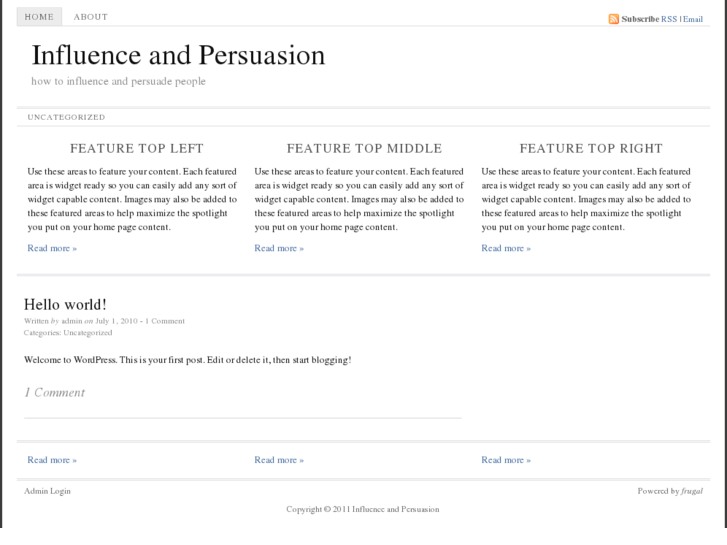Open the Hello world! post title
The image size is (727, 545).
(x=65, y=304)
